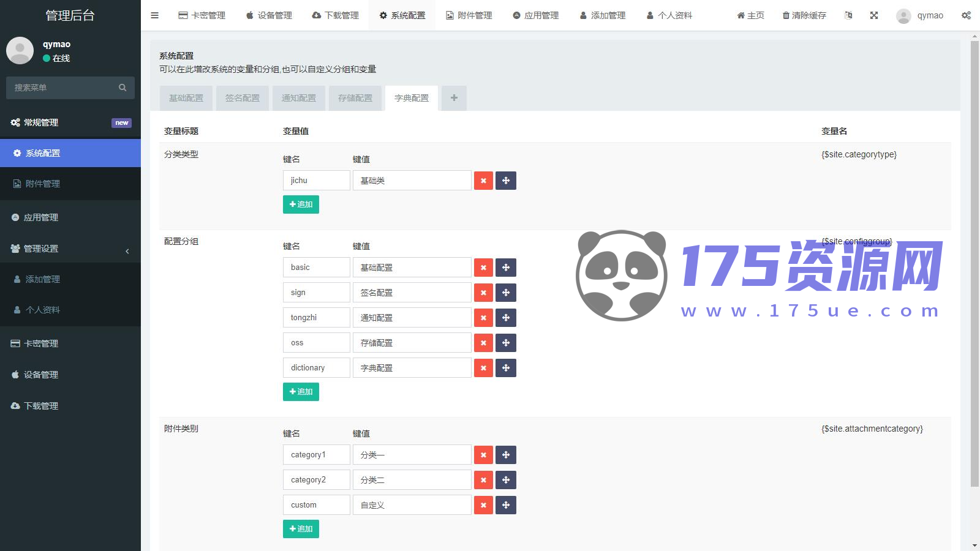Viewport: 980px width, 551px height.
Task: Open 下载管理 in the sidebar
Action: [x=70, y=406]
